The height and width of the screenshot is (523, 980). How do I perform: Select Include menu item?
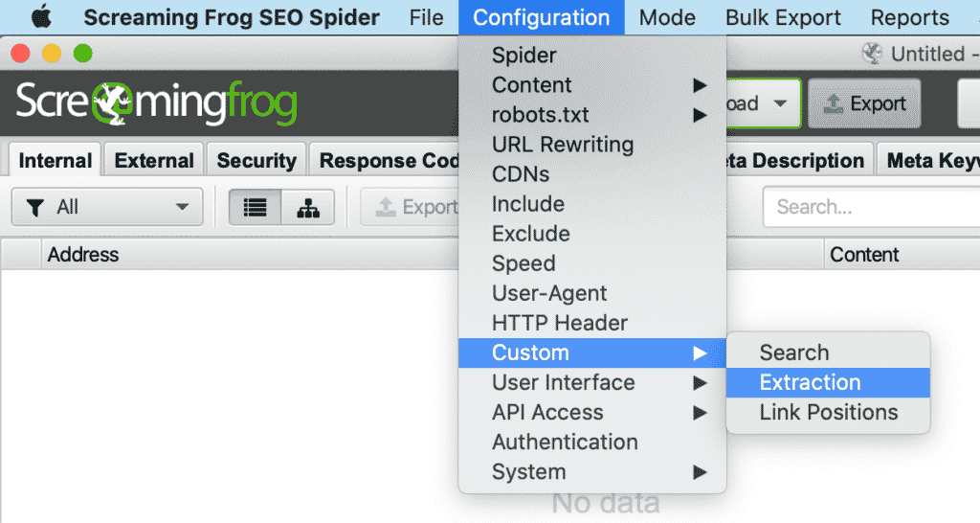click(592, 204)
